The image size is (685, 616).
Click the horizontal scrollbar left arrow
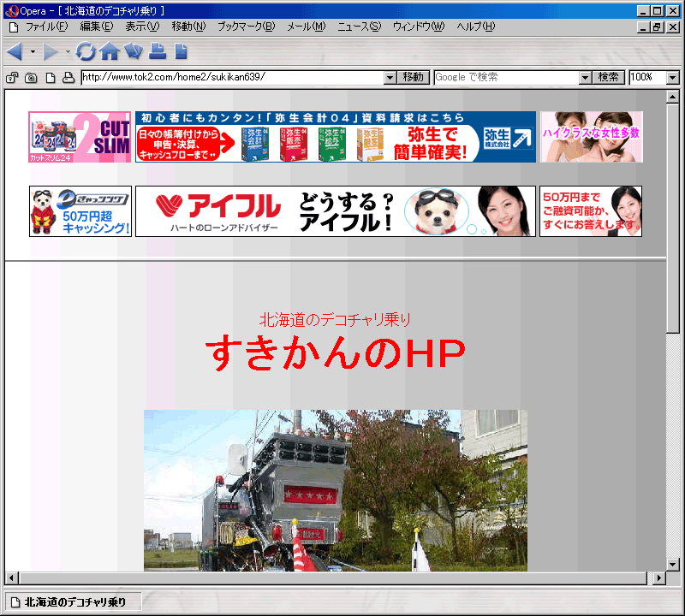pos(11,578)
